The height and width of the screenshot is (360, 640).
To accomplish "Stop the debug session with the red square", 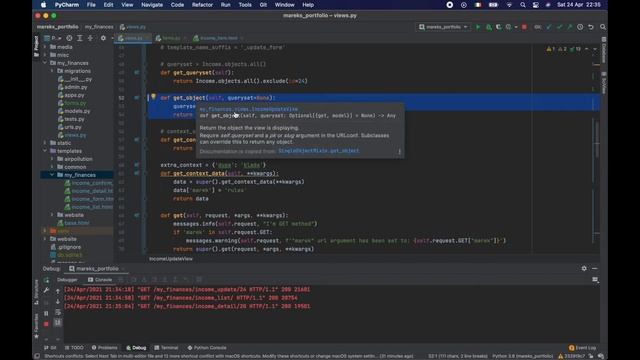I will 46,324.
